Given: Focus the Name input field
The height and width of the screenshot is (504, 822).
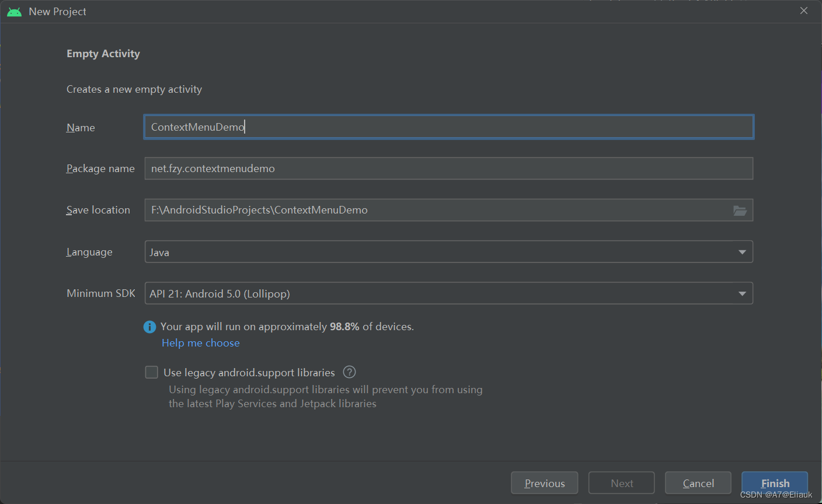Looking at the screenshot, I should tap(448, 127).
